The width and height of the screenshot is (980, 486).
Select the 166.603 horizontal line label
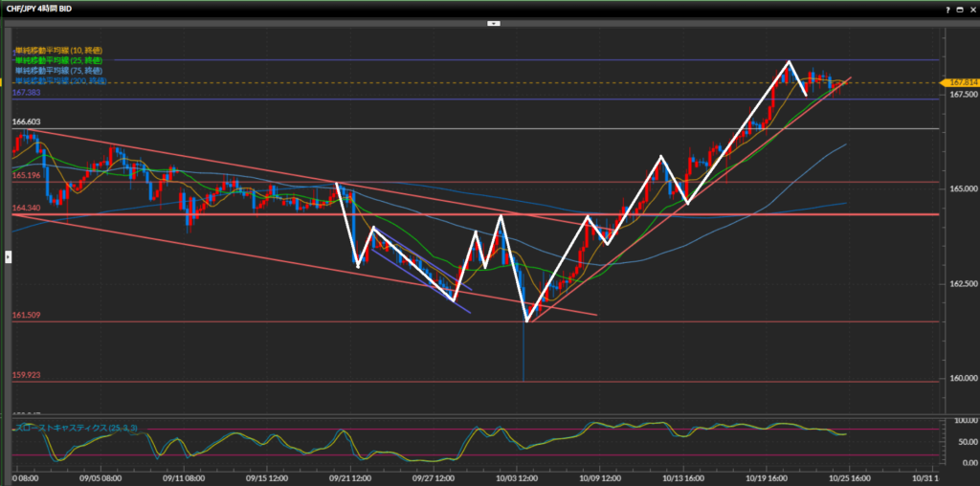pos(26,122)
